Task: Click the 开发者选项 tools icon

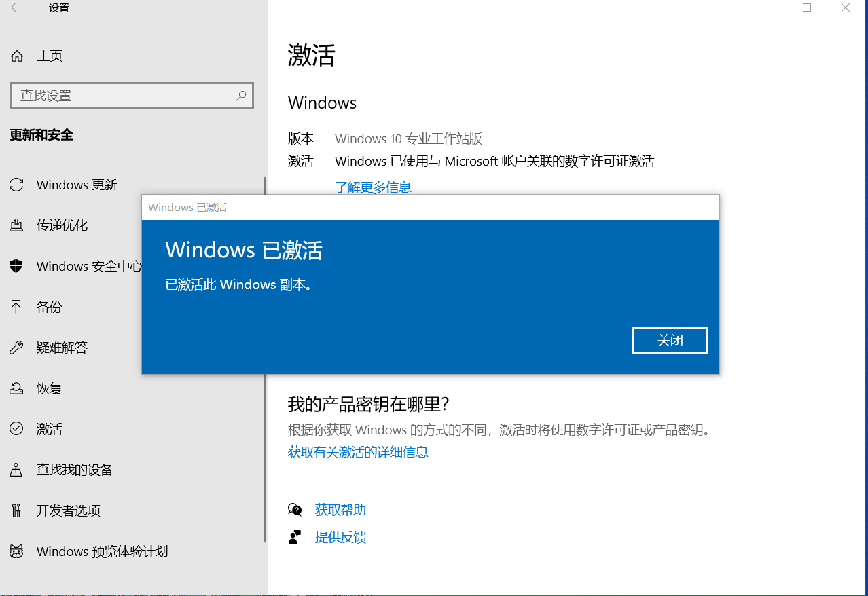Action: pyautogui.click(x=16, y=510)
